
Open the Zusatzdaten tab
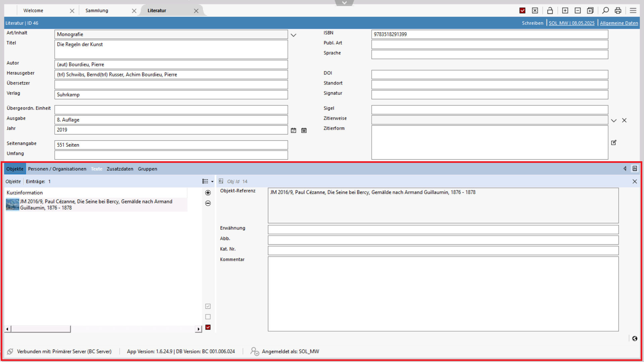pos(120,169)
